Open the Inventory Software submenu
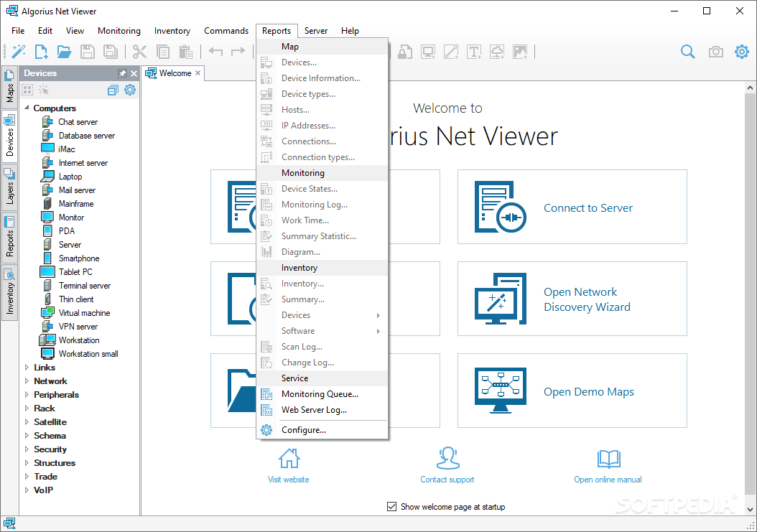This screenshot has height=532, width=757. pyautogui.click(x=322, y=331)
